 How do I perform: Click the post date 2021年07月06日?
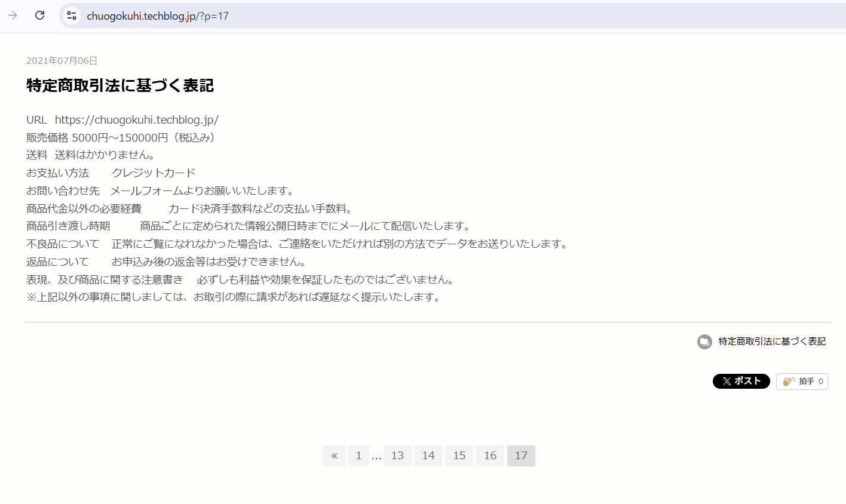(x=62, y=61)
